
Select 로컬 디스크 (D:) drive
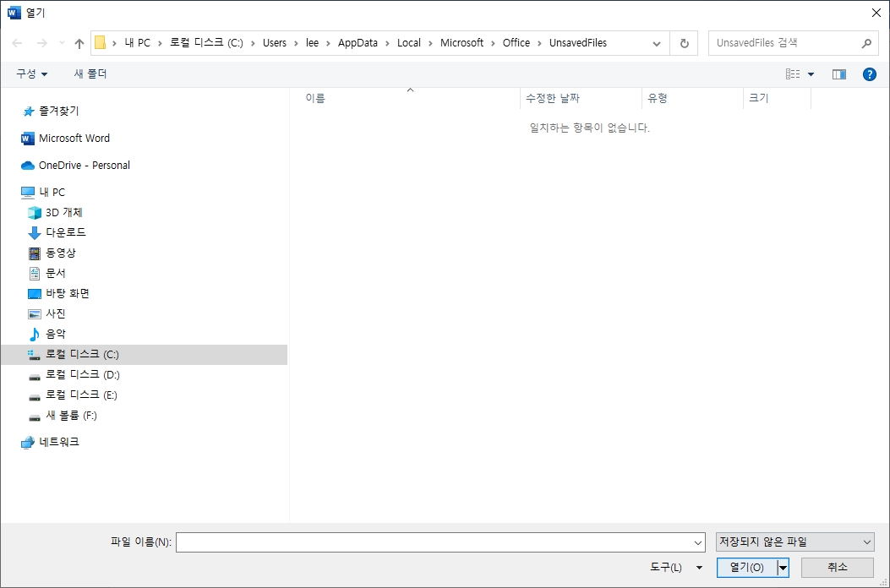[x=74, y=375]
